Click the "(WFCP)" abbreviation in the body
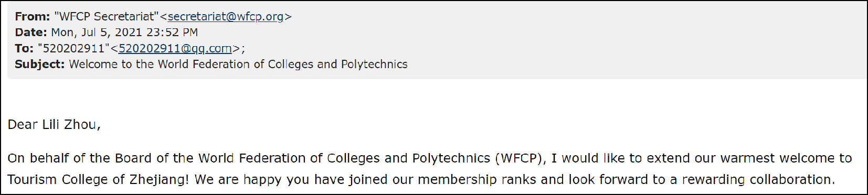 point(518,158)
